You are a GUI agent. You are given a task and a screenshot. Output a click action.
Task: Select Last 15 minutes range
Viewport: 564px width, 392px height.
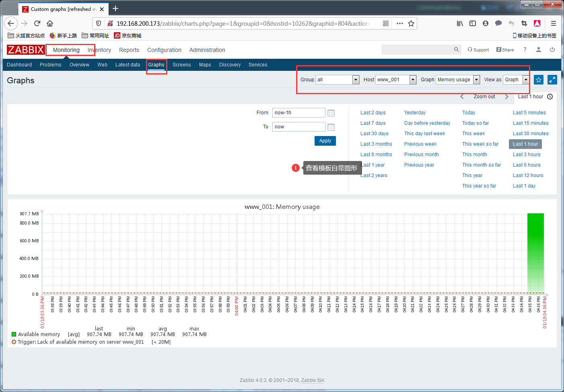(x=531, y=123)
